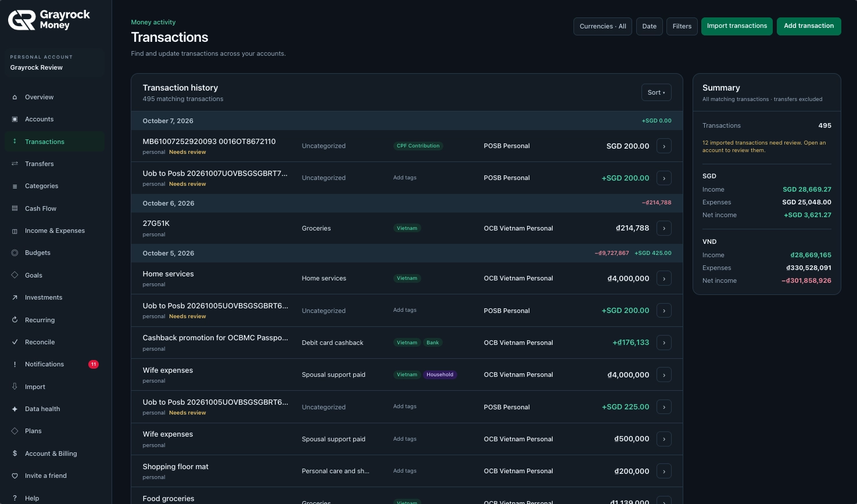Add tags to Shopping floor mat
Screen dimensions: 857x504
point(405,471)
